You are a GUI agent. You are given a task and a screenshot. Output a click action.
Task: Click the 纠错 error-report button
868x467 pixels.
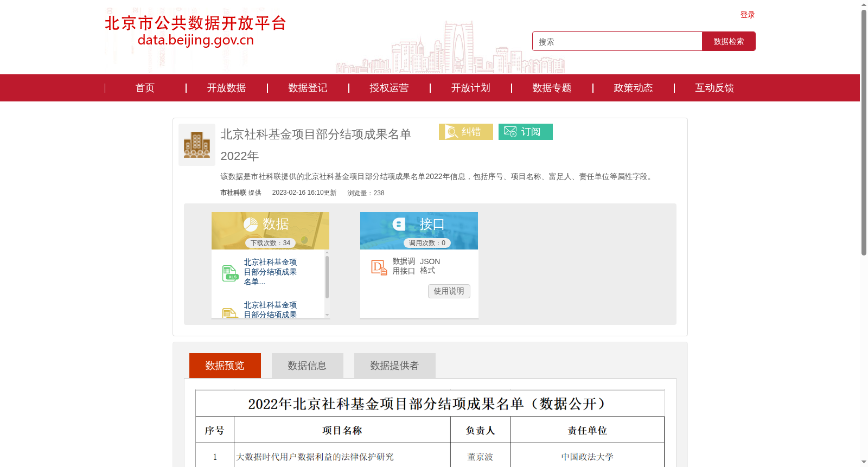point(466,132)
